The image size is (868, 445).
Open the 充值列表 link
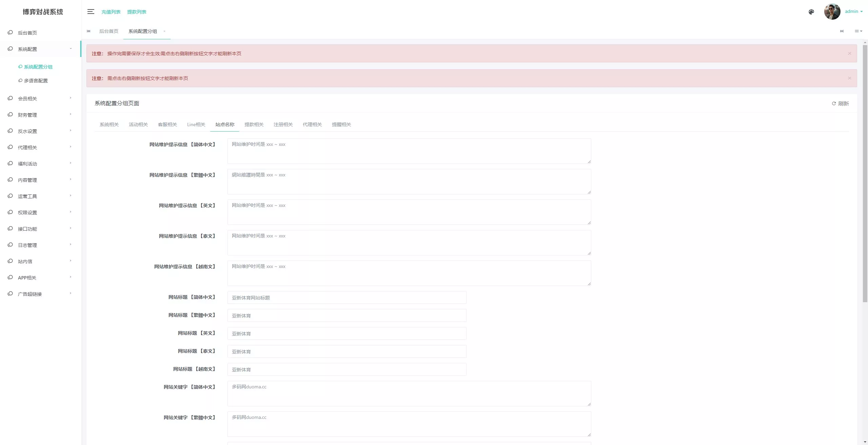click(111, 12)
